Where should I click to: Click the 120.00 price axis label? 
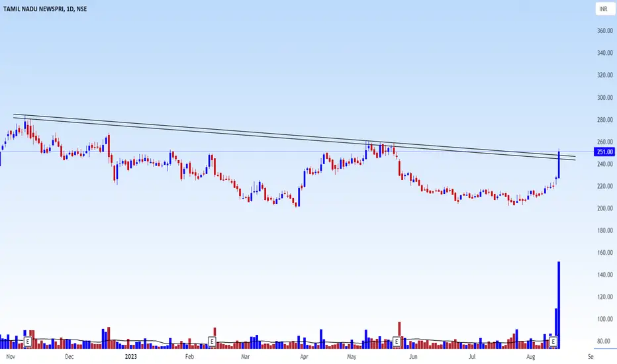[x=605, y=297]
